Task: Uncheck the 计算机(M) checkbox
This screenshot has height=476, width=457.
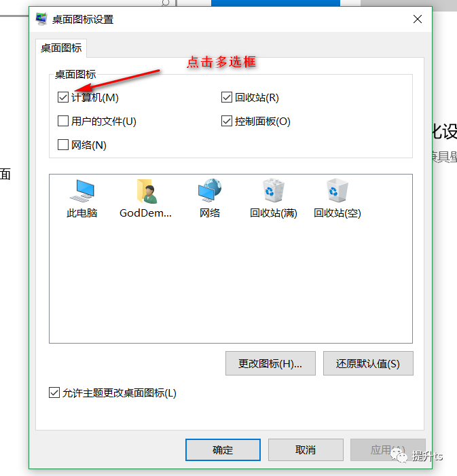Action: (x=63, y=98)
